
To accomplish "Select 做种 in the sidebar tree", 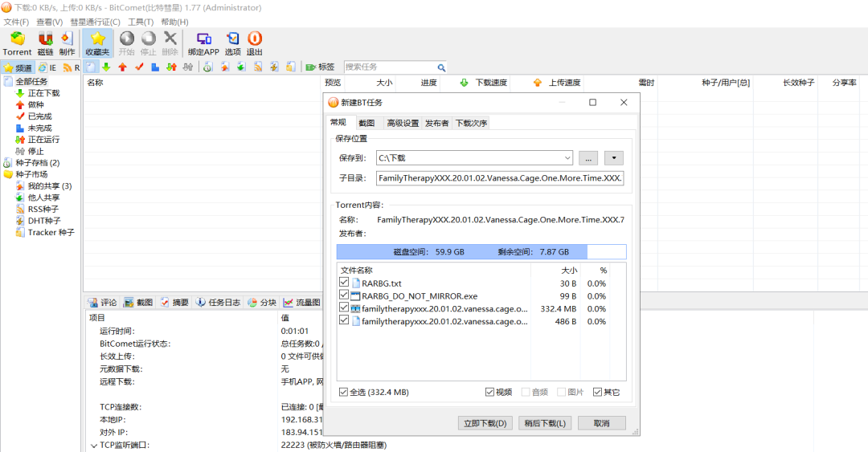I will click(35, 104).
